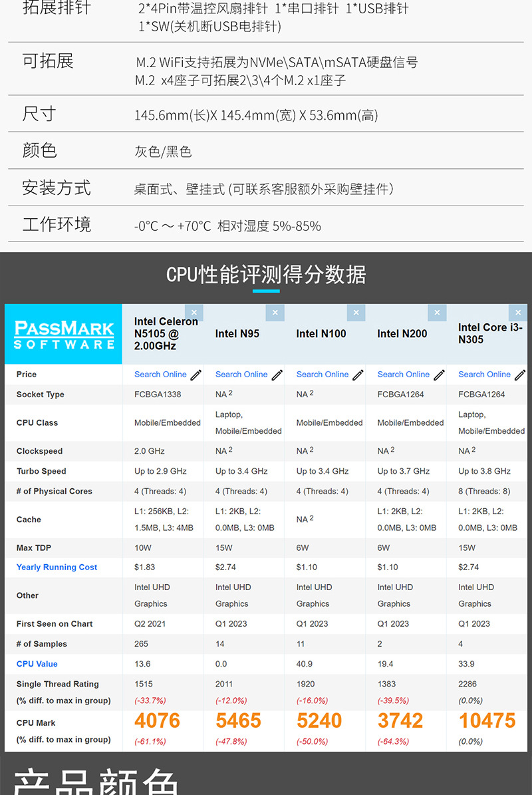Click the Socket Type row label
This screenshot has height=795, width=532.
40,395
